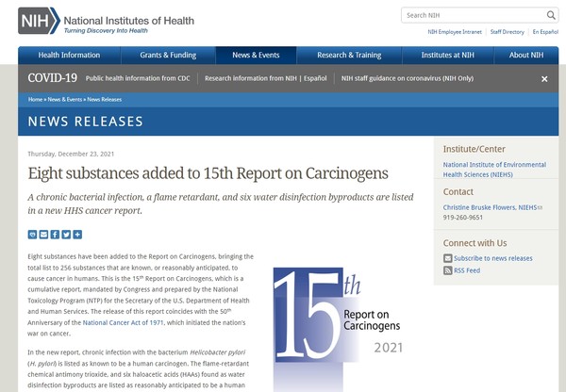Go to Home breadcrumb
The height and width of the screenshot is (392, 566).
pos(35,100)
